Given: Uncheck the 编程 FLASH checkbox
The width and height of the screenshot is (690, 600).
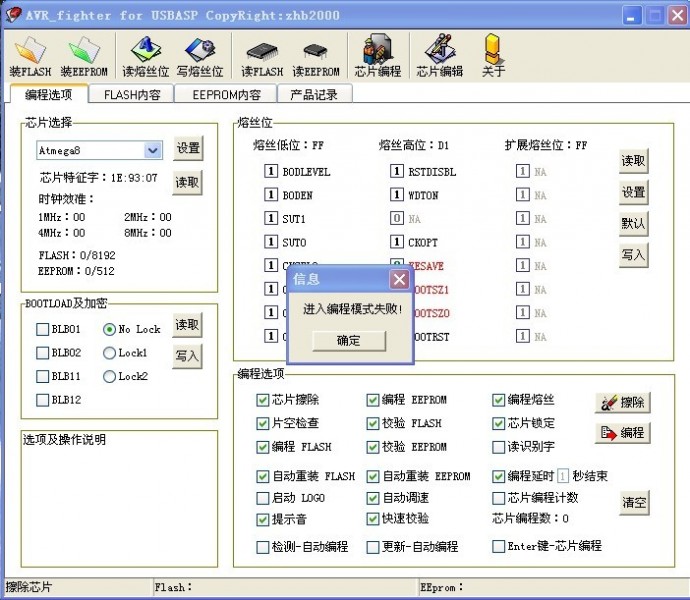Looking at the screenshot, I should 263,447.
